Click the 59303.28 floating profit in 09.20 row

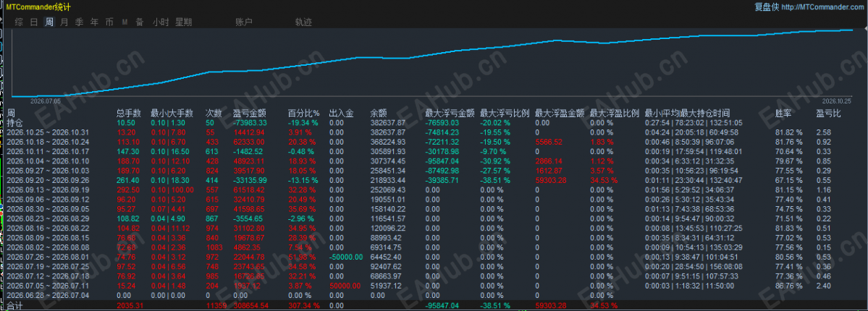[551, 179]
